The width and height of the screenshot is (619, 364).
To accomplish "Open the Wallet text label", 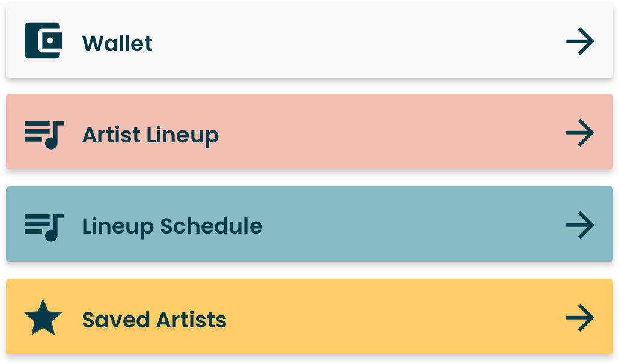I will pos(117,43).
